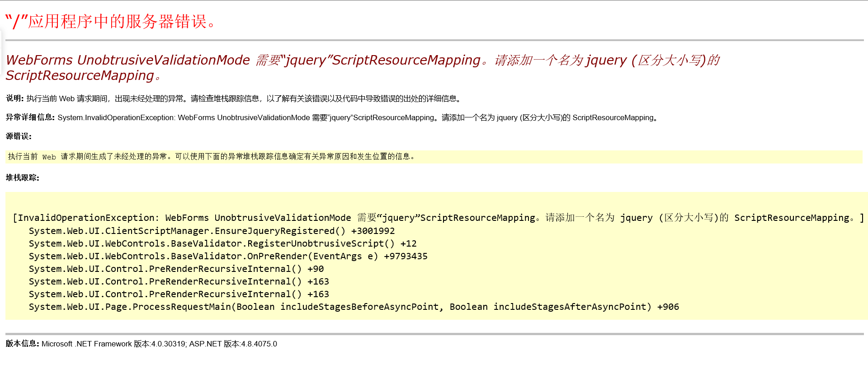Click the "异常详细信息:" label
Image resolution: width=868 pixels, height=369 pixels.
(x=30, y=117)
